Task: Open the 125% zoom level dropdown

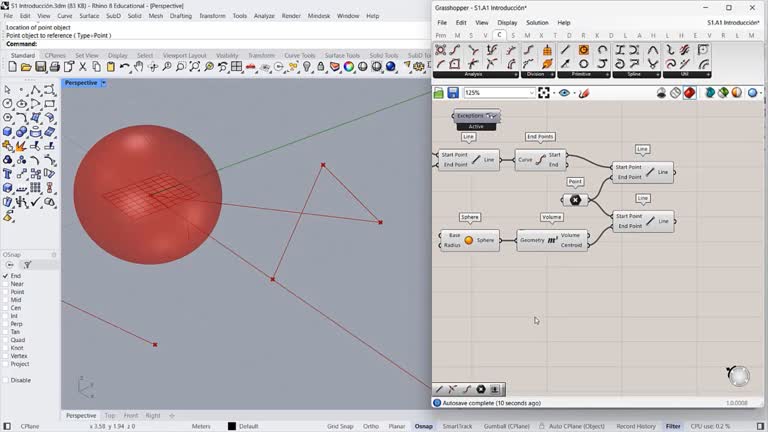Action: (x=530, y=93)
